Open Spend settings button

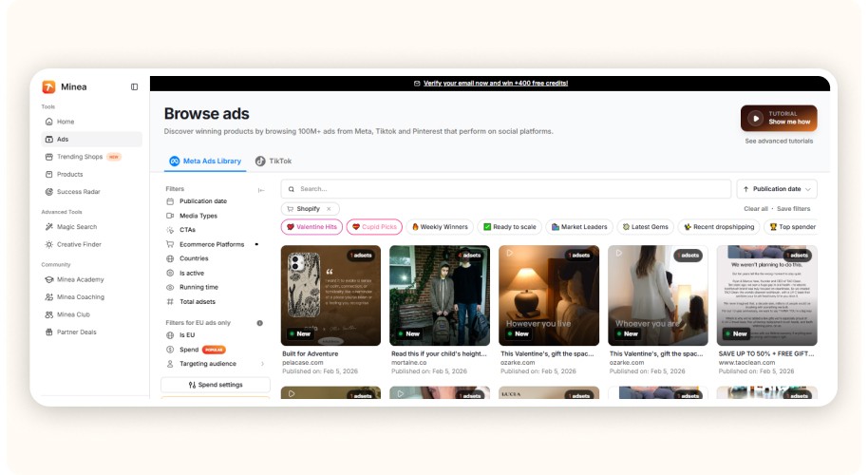pyautogui.click(x=216, y=385)
